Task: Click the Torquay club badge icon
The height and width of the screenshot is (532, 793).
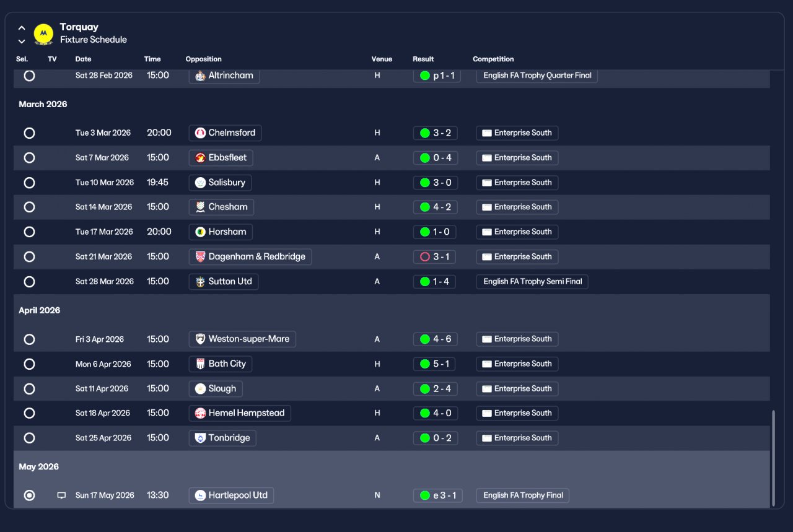Action: pyautogui.click(x=43, y=33)
